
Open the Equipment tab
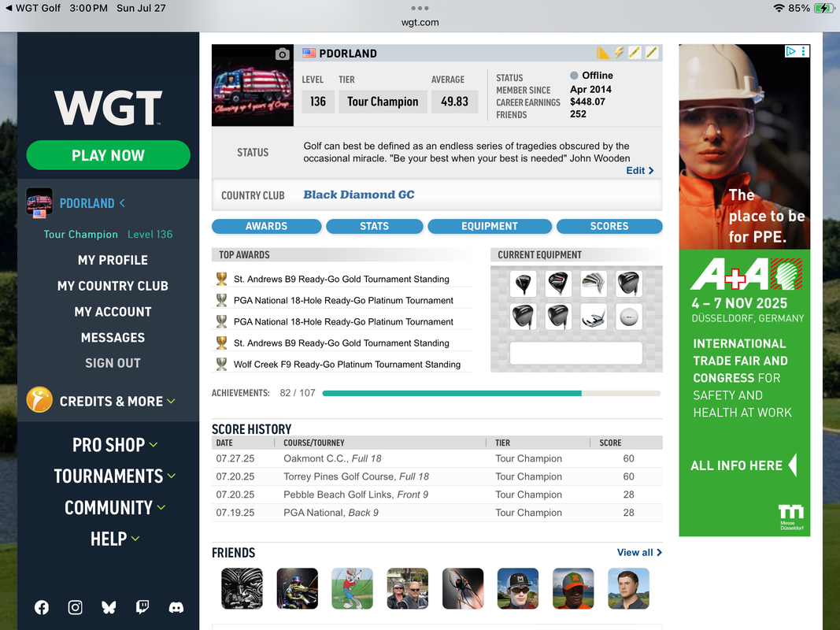pyautogui.click(x=490, y=226)
